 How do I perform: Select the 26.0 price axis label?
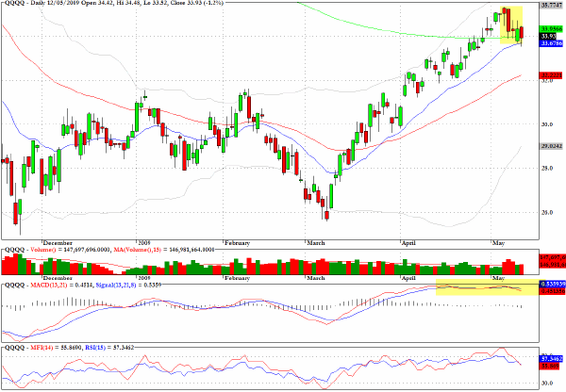(x=547, y=212)
